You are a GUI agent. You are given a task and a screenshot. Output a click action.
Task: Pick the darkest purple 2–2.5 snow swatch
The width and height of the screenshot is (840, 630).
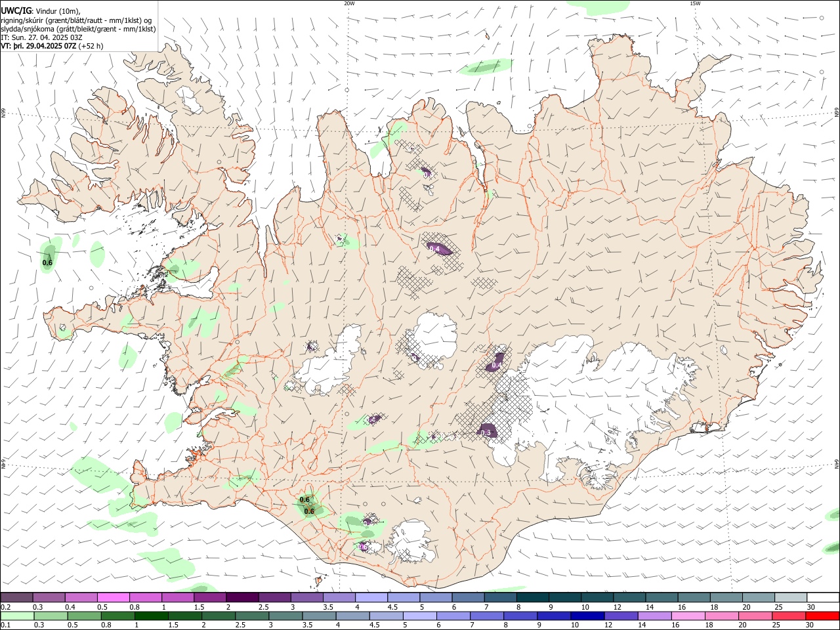click(242, 598)
